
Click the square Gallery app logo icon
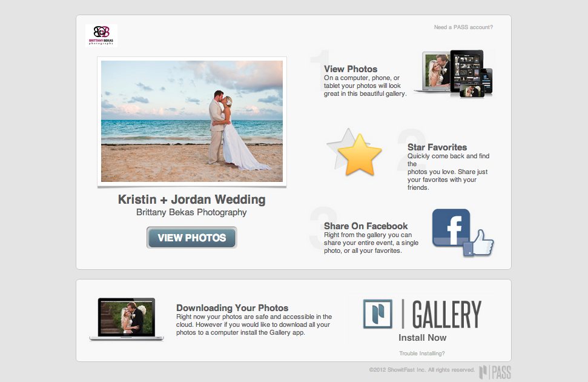coord(378,314)
